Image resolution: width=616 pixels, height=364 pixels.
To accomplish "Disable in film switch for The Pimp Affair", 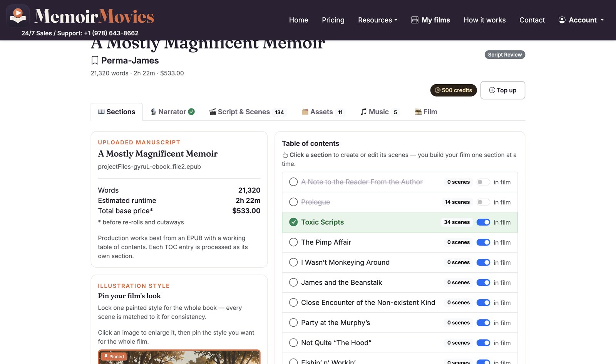I will click(483, 242).
